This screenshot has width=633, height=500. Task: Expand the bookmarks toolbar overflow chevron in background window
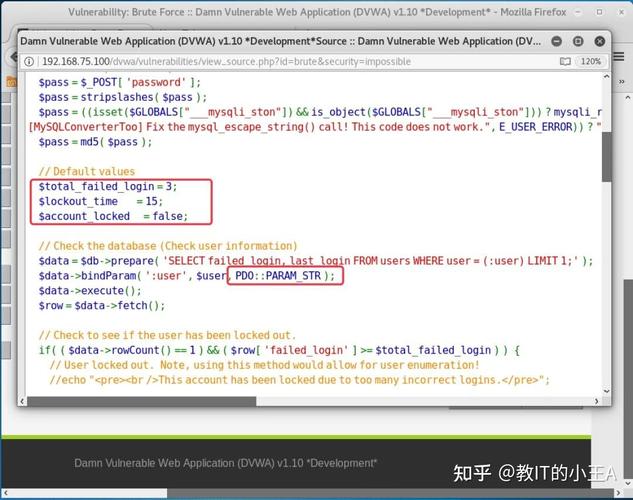622,82
